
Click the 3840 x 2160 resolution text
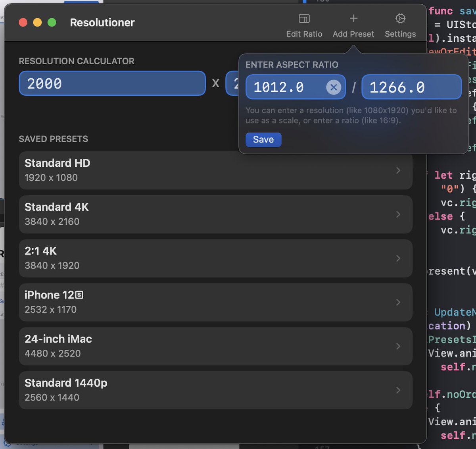(x=52, y=222)
